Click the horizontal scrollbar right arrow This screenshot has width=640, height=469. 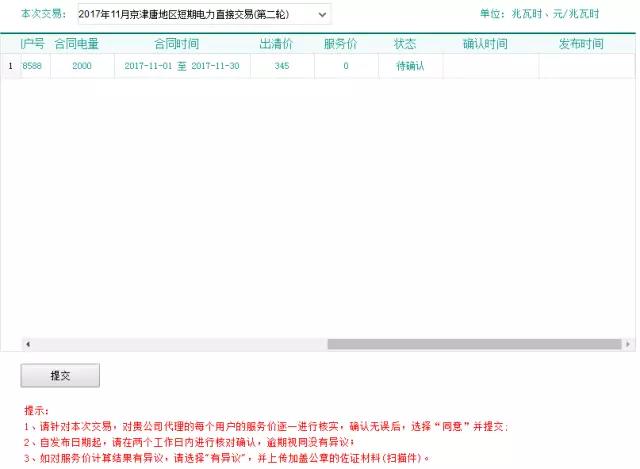click(628, 344)
